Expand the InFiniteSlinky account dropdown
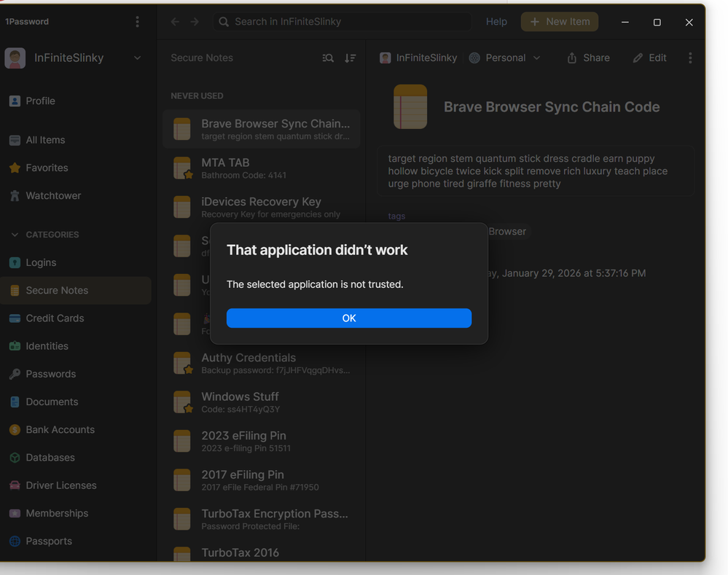This screenshot has height=575, width=728. click(x=137, y=58)
